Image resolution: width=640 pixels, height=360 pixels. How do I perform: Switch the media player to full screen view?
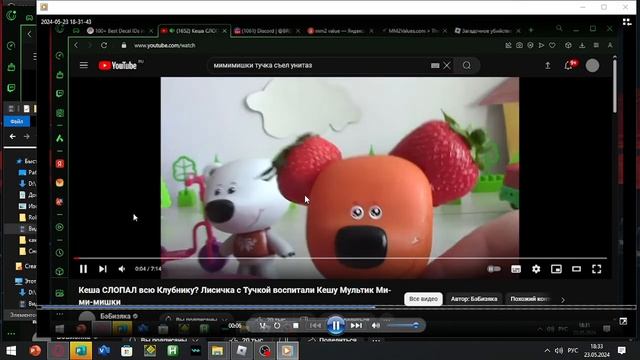[x=623, y=322]
